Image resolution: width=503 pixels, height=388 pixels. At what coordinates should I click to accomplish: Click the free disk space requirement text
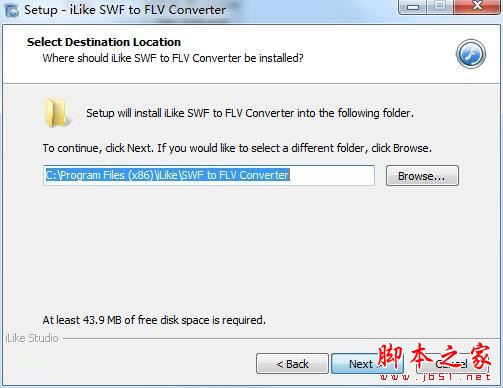point(154,320)
